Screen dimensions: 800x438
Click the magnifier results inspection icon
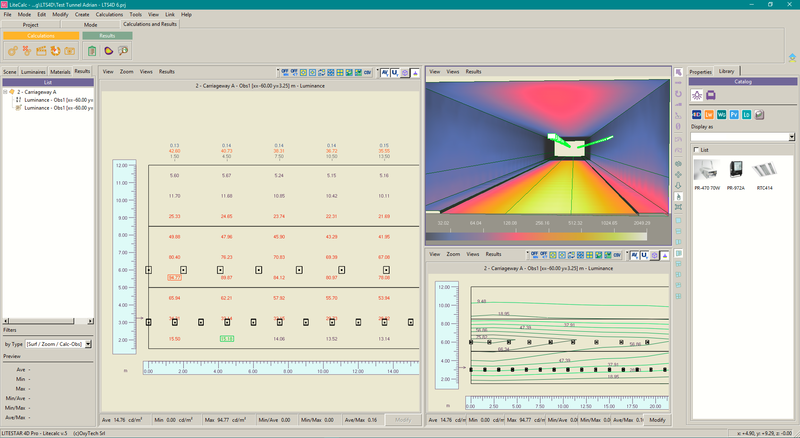(123, 51)
